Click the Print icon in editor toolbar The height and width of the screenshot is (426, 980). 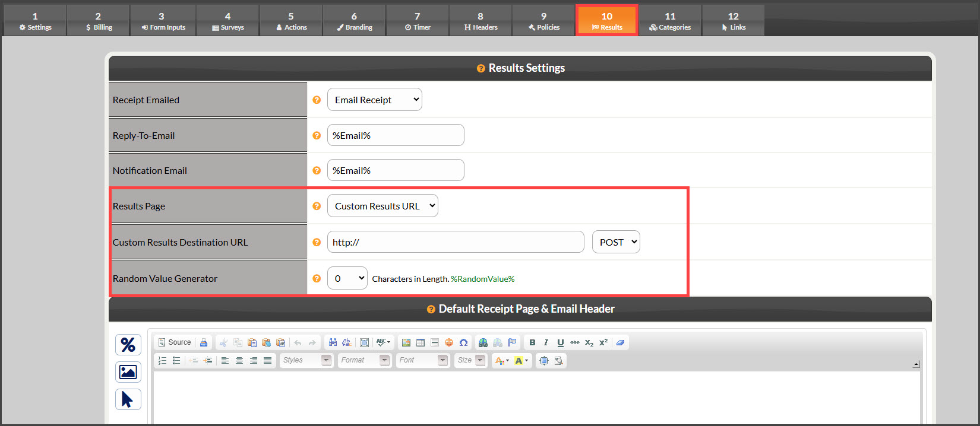point(204,342)
